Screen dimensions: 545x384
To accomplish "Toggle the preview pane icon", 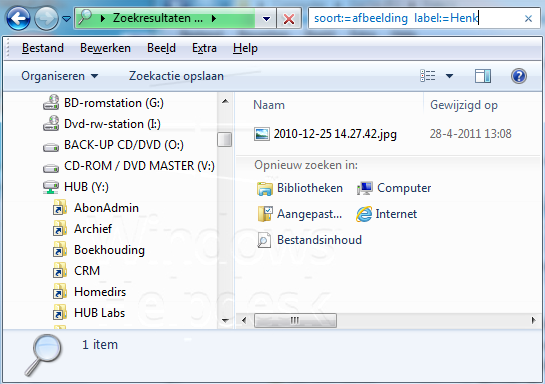I will pyautogui.click(x=483, y=76).
